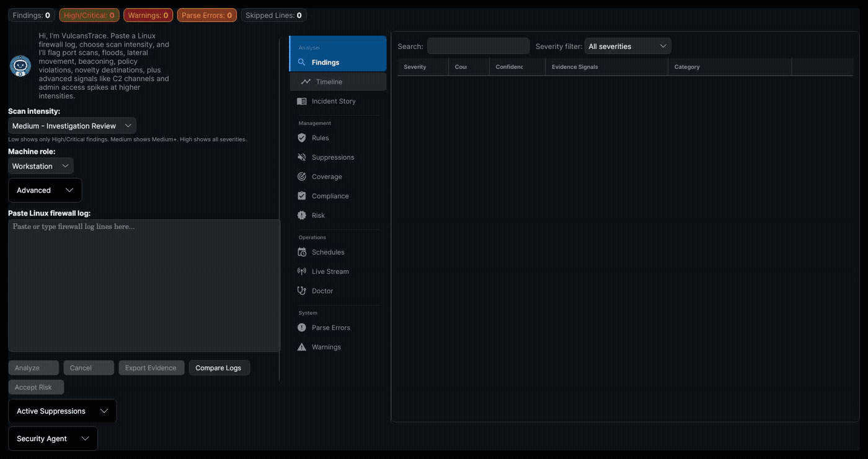
Task: Open the Findings view
Action: coord(338,62)
